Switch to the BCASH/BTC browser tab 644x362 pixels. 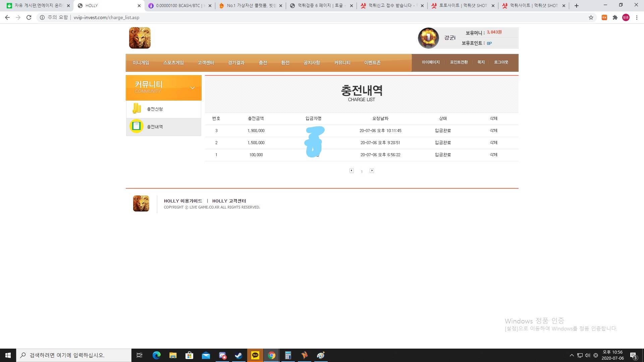click(x=180, y=6)
